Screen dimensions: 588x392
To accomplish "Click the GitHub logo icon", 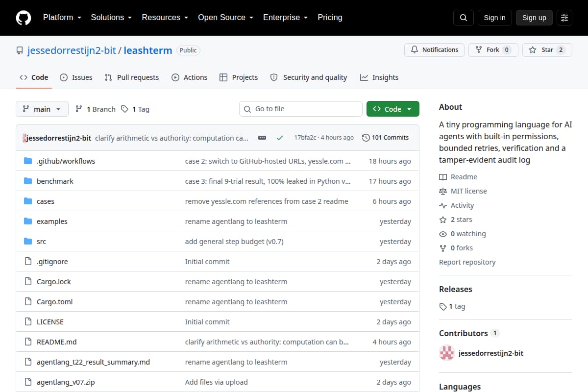I will (x=24, y=18).
